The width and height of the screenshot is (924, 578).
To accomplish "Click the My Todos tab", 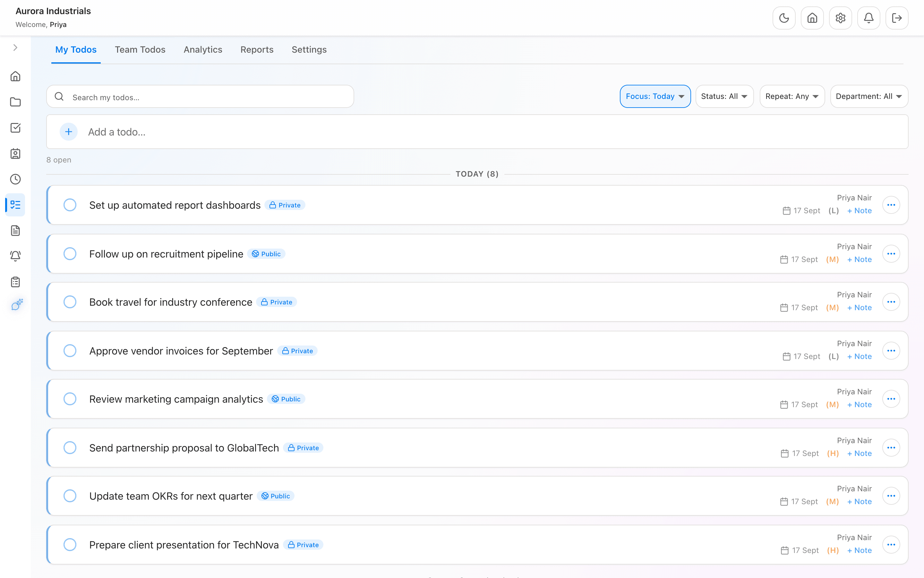I will coord(76,50).
